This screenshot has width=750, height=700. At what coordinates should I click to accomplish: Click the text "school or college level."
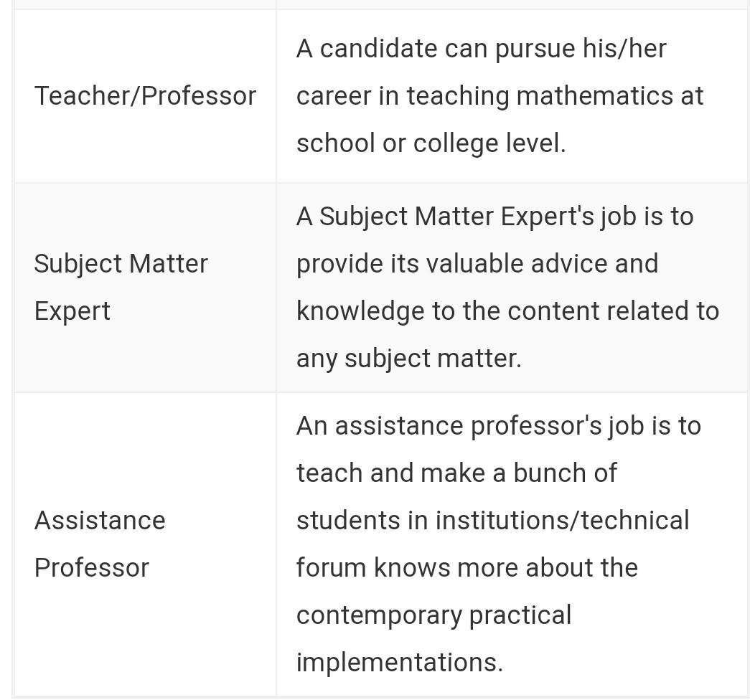click(431, 143)
